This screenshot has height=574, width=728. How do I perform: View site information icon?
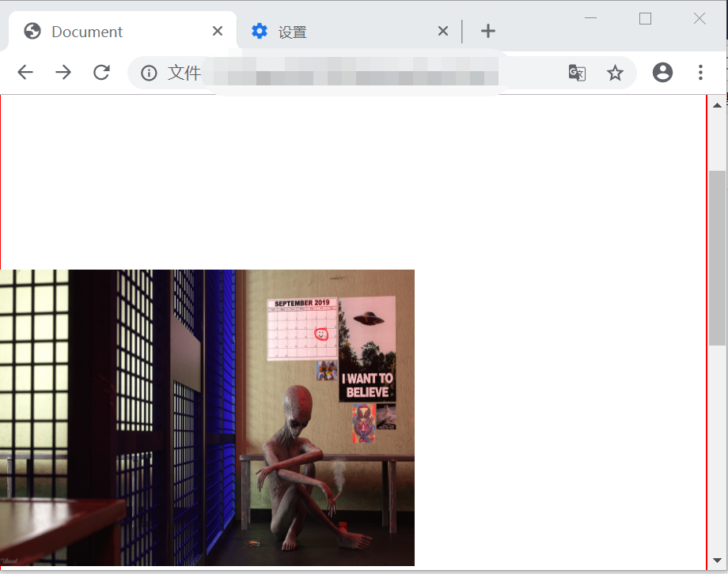pyautogui.click(x=149, y=73)
